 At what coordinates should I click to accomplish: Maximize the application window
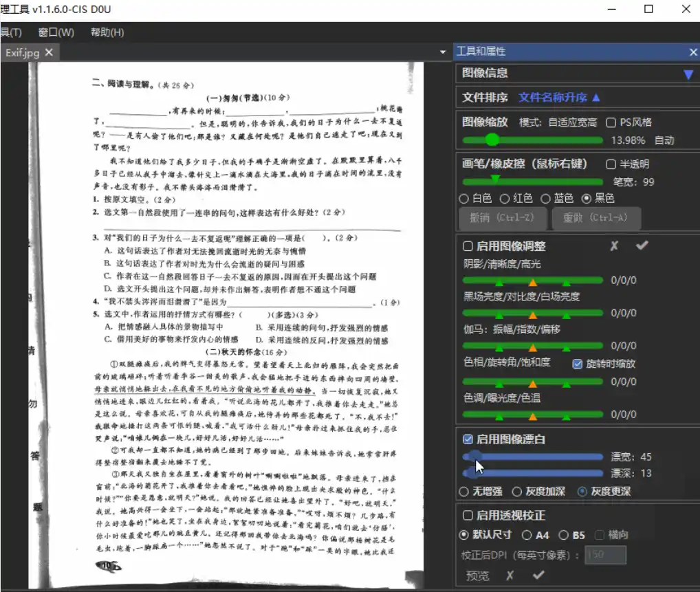click(x=648, y=9)
